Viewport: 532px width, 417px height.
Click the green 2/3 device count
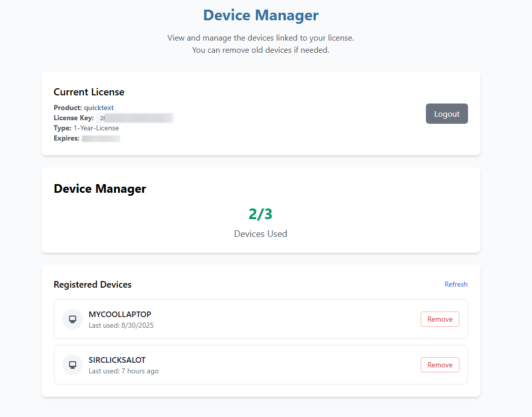tap(260, 214)
